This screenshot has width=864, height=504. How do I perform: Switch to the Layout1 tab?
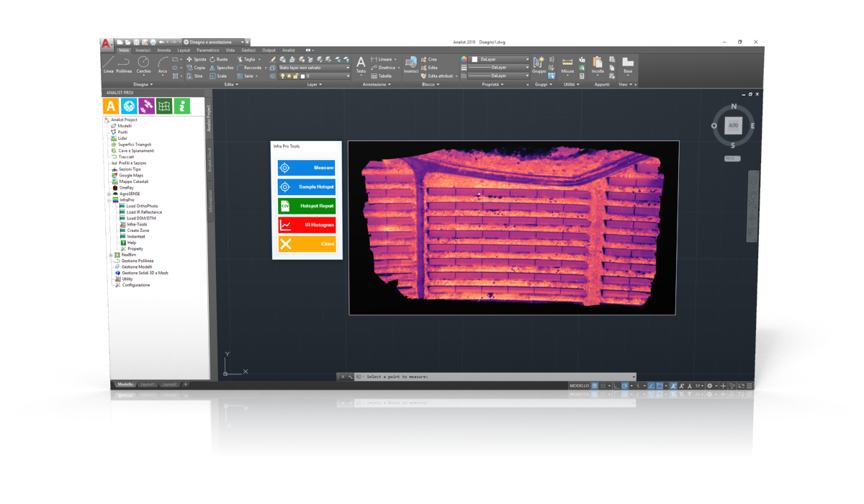pyautogui.click(x=147, y=384)
